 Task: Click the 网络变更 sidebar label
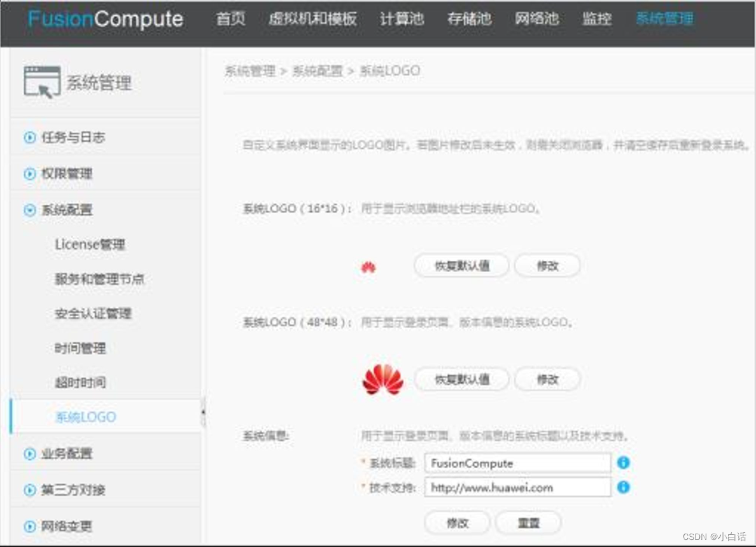coord(67,526)
